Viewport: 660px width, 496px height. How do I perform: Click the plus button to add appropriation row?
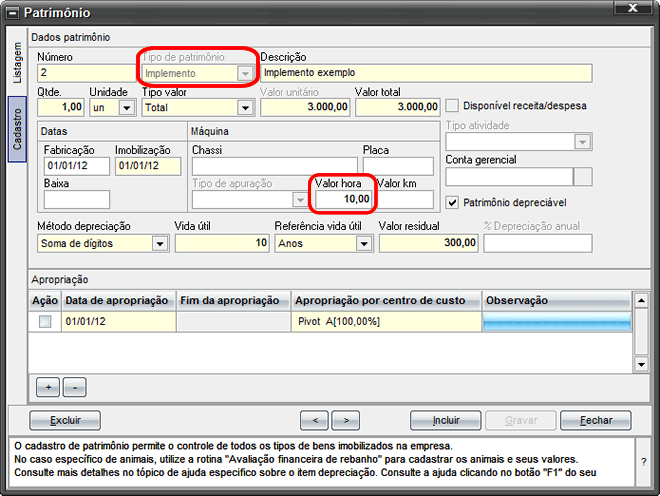(x=46, y=386)
